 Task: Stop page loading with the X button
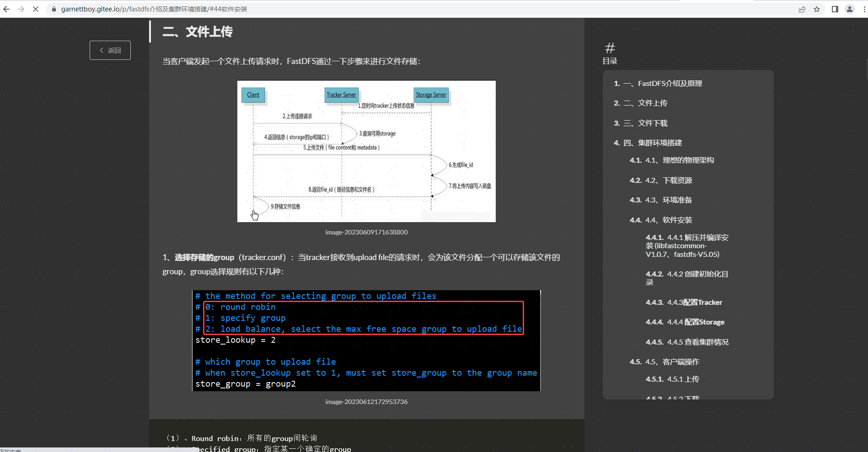(x=36, y=9)
